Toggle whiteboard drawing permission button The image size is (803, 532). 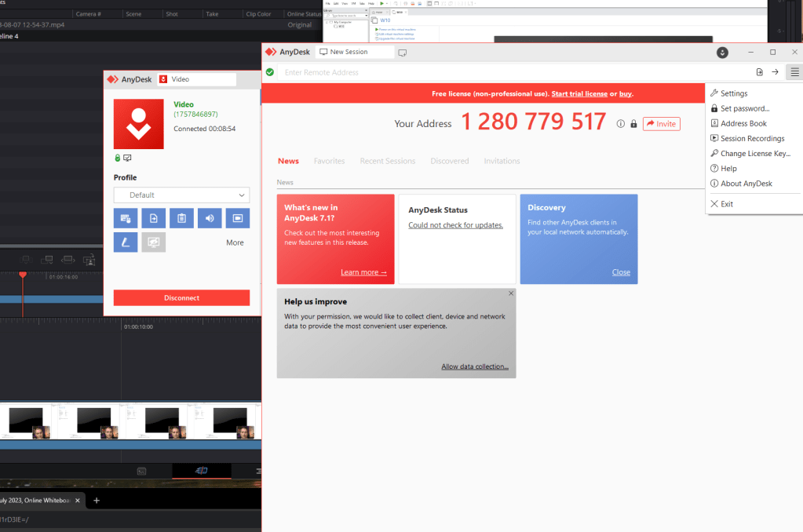point(126,242)
